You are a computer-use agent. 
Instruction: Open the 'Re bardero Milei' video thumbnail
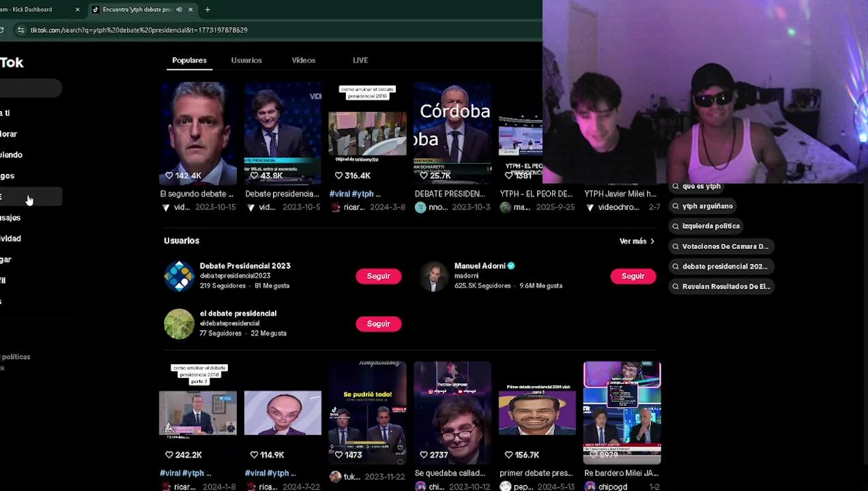pos(622,413)
